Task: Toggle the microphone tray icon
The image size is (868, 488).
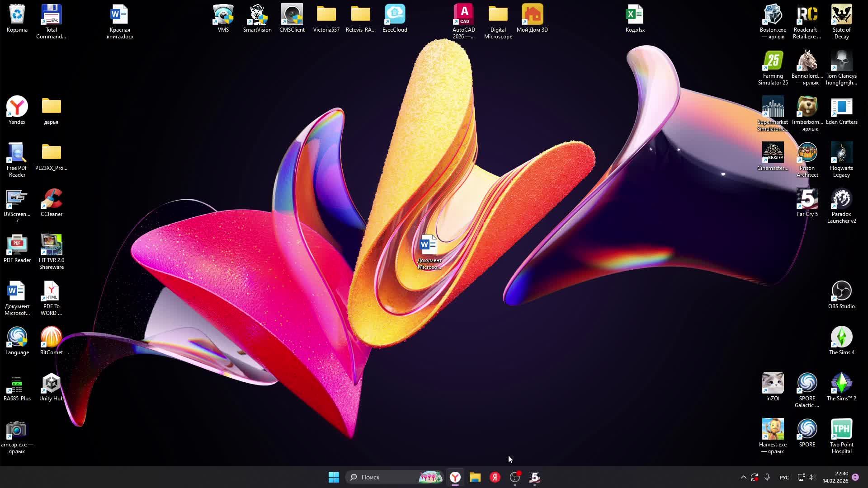Action: (767, 477)
